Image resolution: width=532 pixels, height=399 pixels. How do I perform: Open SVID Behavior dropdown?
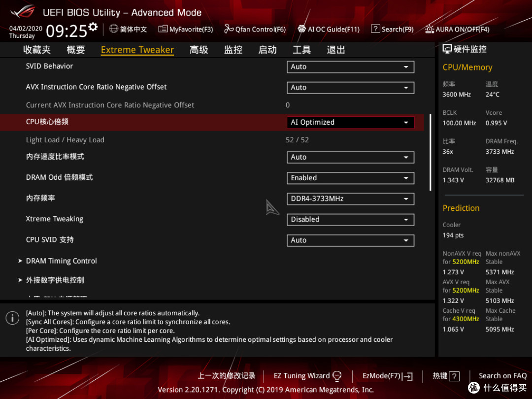(350, 67)
